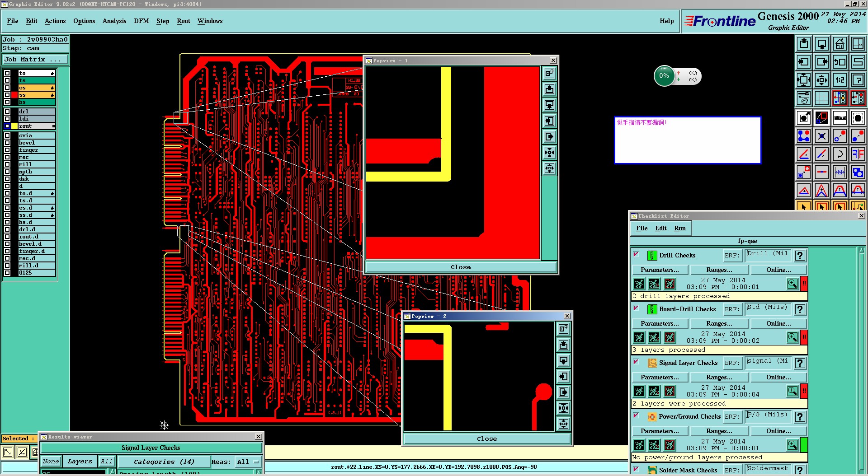Open the wrench and palette settings icon
The image size is (868, 476).
[804, 98]
